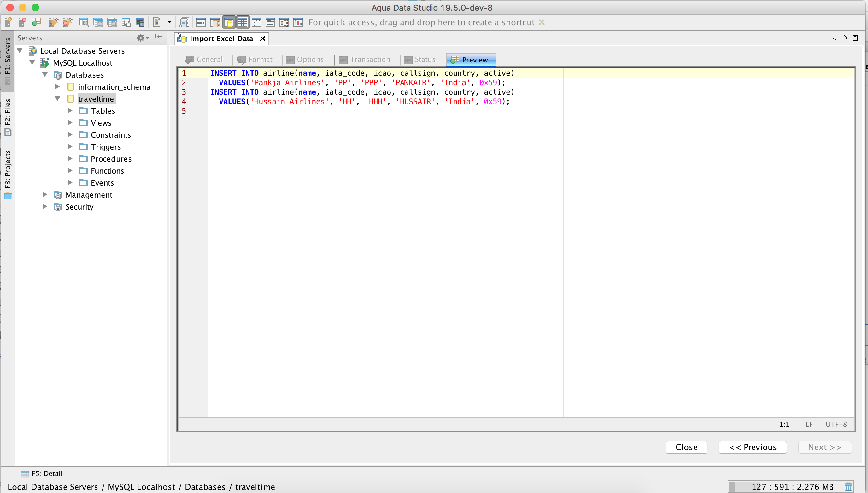Click the Connect plug toolbar icon
Screen dimensions: 868x493
click(53, 22)
